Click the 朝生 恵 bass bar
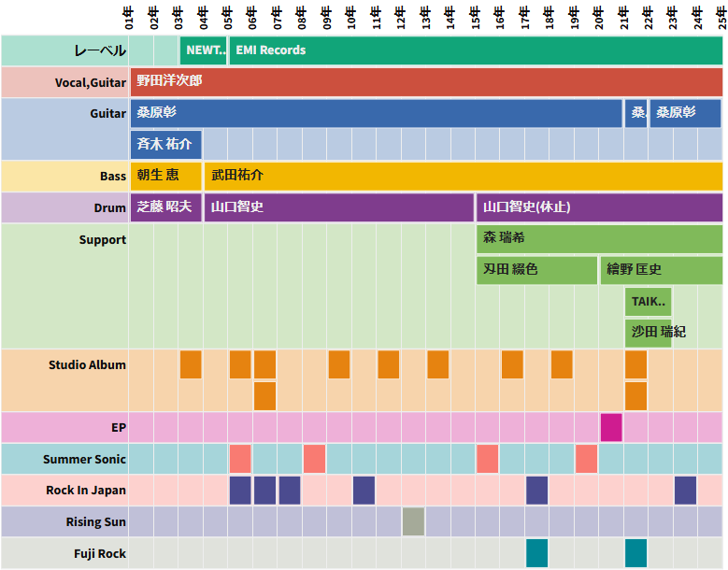This screenshot has width=728, height=570. [x=165, y=176]
